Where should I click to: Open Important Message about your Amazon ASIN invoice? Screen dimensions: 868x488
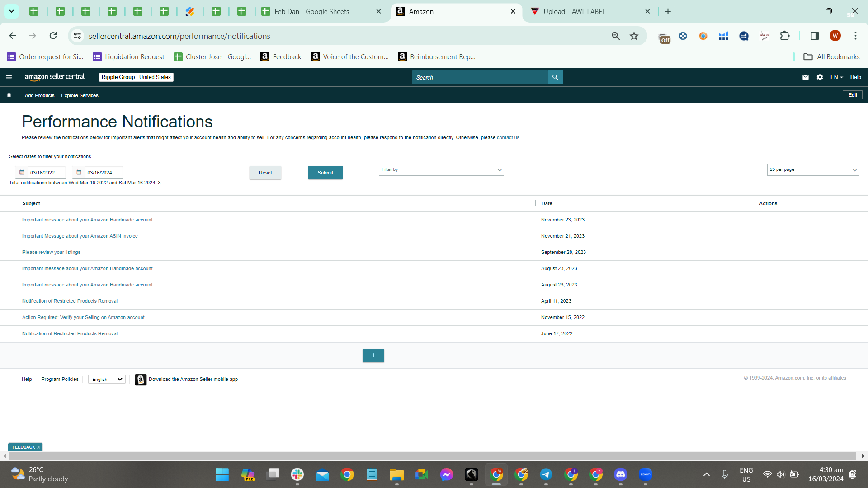click(80, 236)
